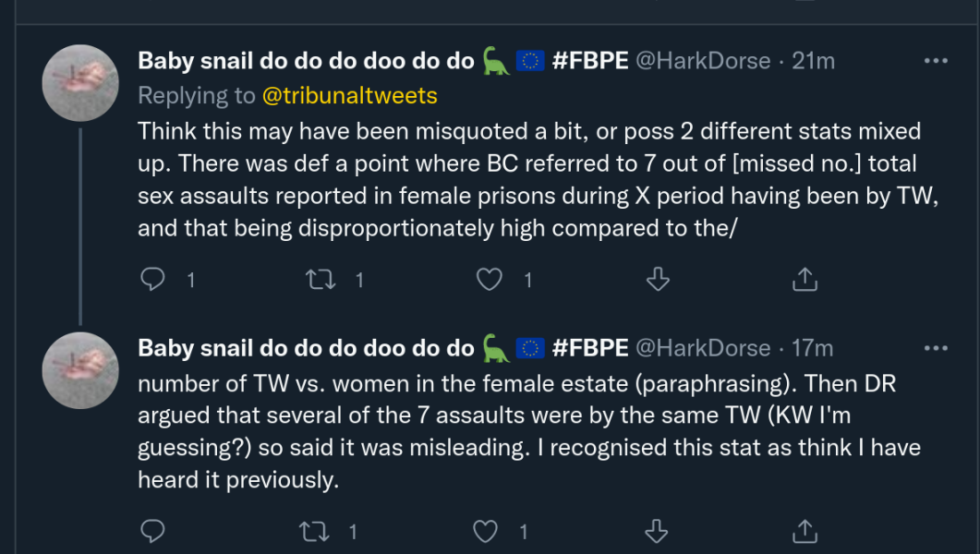Like the first tweet
This screenshot has width=980, height=554.
tap(489, 279)
